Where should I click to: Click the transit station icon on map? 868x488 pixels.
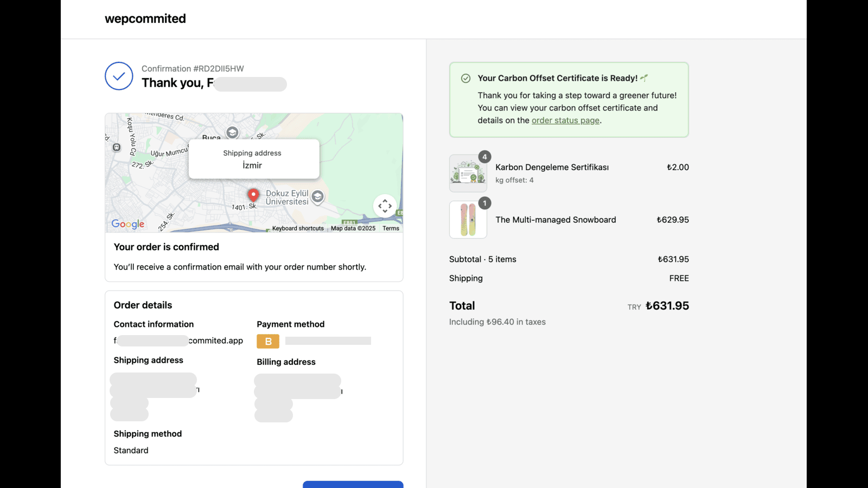click(117, 147)
